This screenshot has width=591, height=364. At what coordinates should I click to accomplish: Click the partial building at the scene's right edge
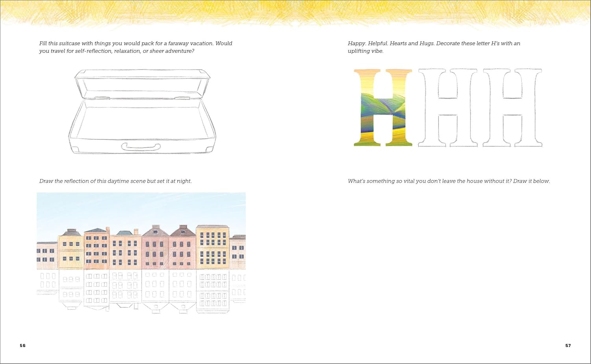[x=238, y=252]
